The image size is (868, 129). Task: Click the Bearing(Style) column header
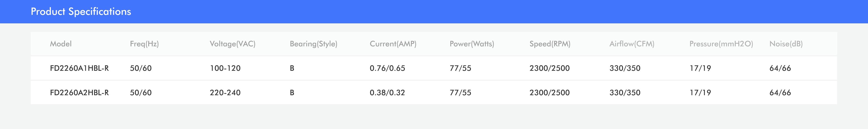tap(313, 44)
